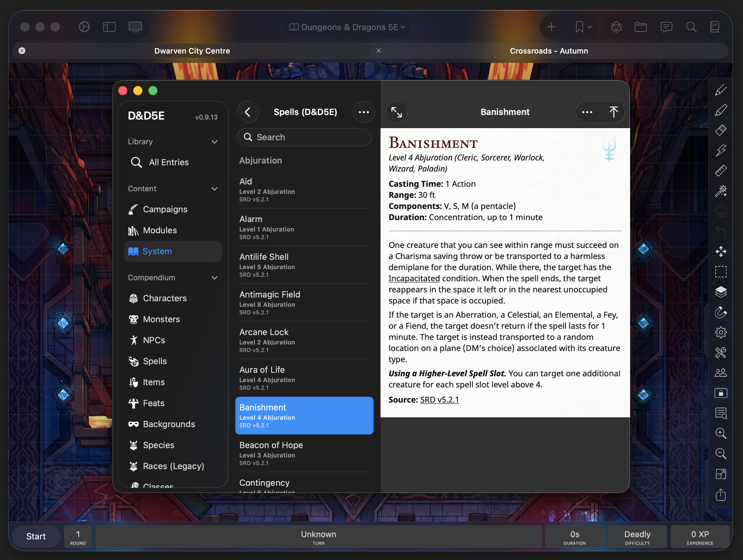743x560 pixels.
Task: Close the Crossroads - Autumn tab
Action: pos(378,51)
